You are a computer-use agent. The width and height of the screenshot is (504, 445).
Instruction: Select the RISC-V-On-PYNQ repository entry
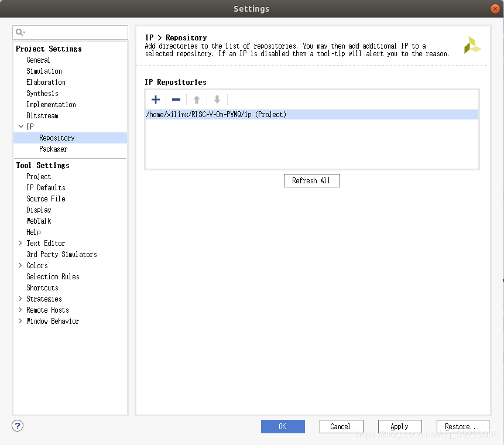(x=311, y=114)
